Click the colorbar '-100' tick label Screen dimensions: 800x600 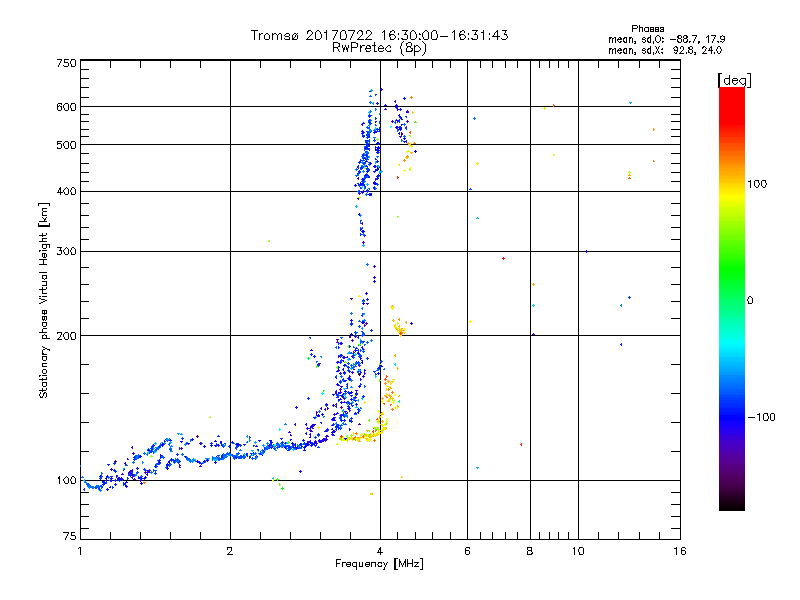click(x=761, y=417)
